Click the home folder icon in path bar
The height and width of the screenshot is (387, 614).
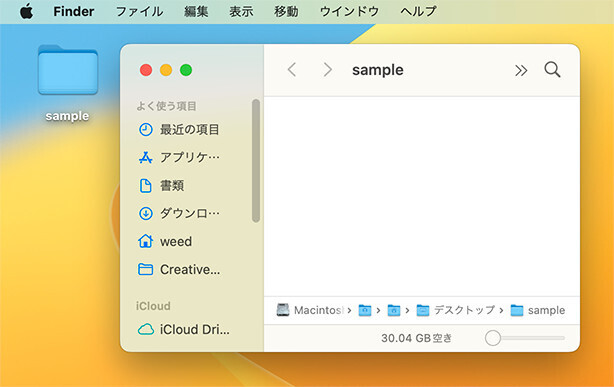click(x=394, y=310)
